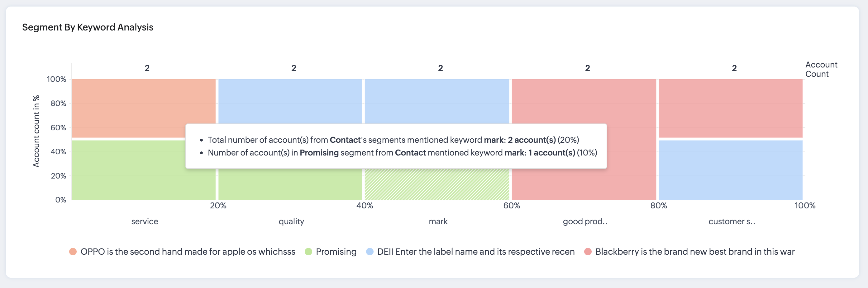
Task: Click the green Promising legend color dot
Action: click(x=308, y=252)
